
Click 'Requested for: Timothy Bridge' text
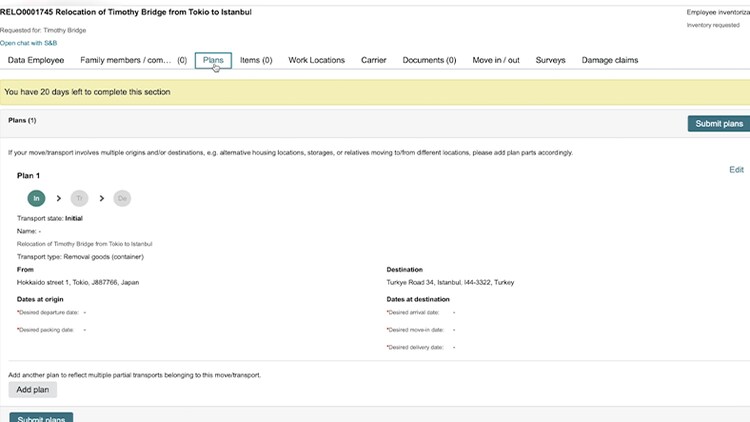(x=43, y=30)
